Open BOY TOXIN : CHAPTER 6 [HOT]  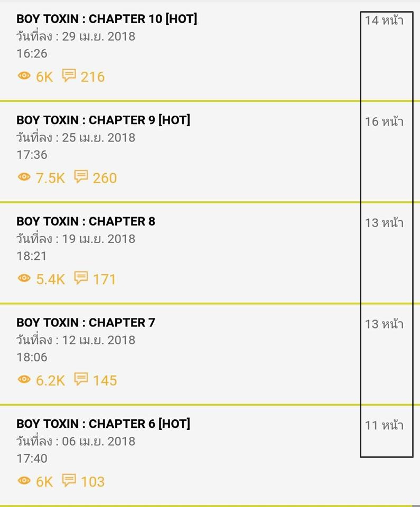pos(103,424)
